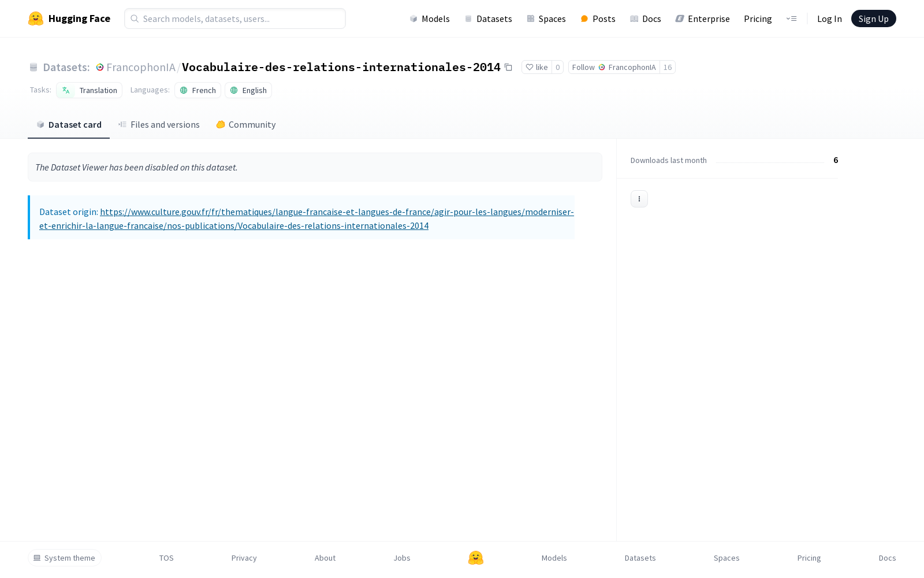Focus the search models, datasets, users field
The height and width of the screenshot is (578, 924).
click(x=235, y=18)
